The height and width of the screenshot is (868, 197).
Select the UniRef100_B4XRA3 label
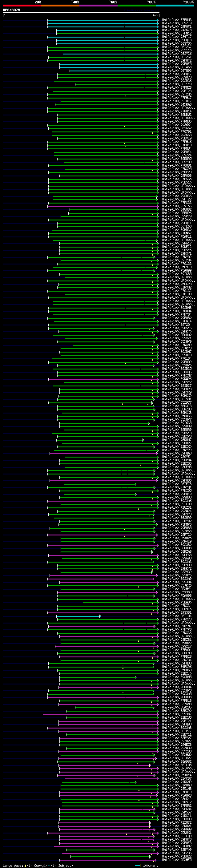coord(176,104)
